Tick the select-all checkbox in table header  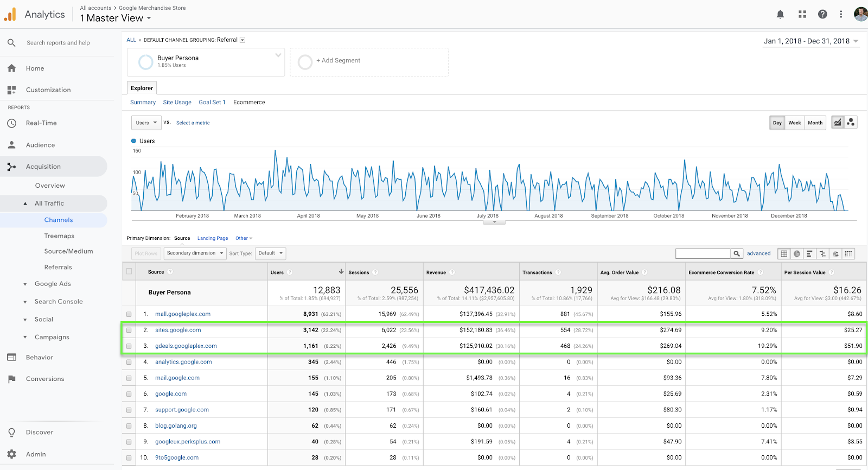coord(129,271)
